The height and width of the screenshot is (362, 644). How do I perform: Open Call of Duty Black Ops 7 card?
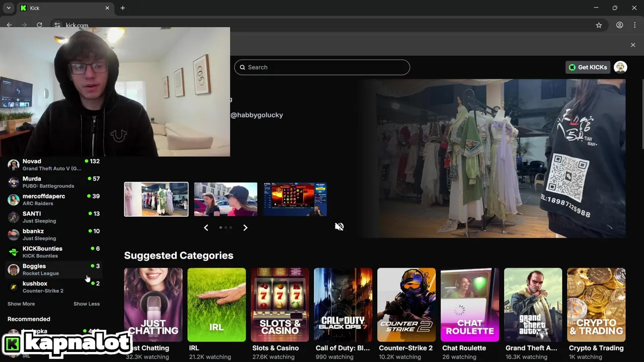pyautogui.click(x=343, y=305)
